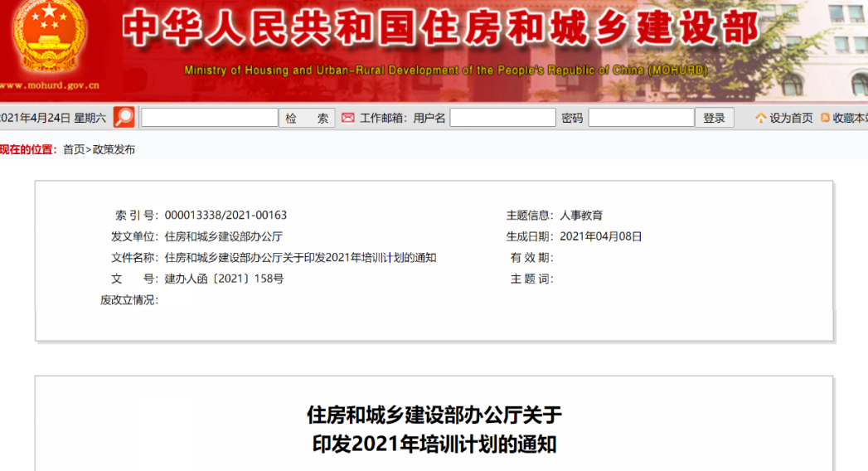Open the 收藏本站 link

(x=851, y=118)
